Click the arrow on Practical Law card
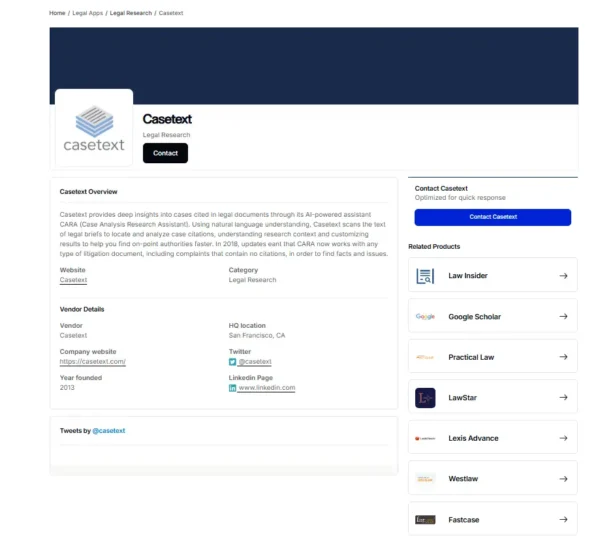The width and height of the screenshot is (600, 540). click(563, 357)
